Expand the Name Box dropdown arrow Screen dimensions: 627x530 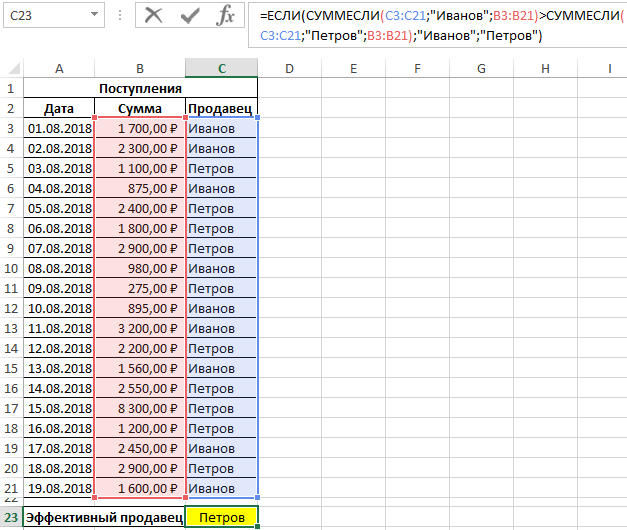point(95,16)
